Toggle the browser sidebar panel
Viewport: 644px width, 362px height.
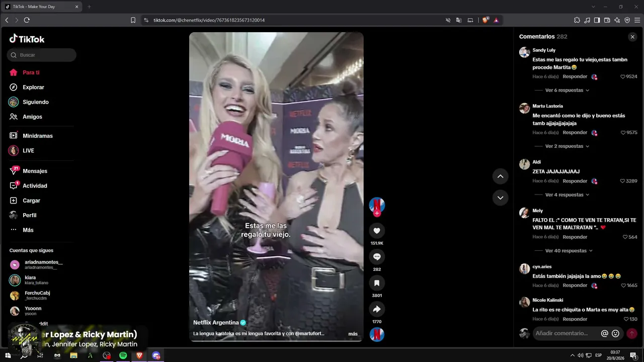[x=597, y=20]
